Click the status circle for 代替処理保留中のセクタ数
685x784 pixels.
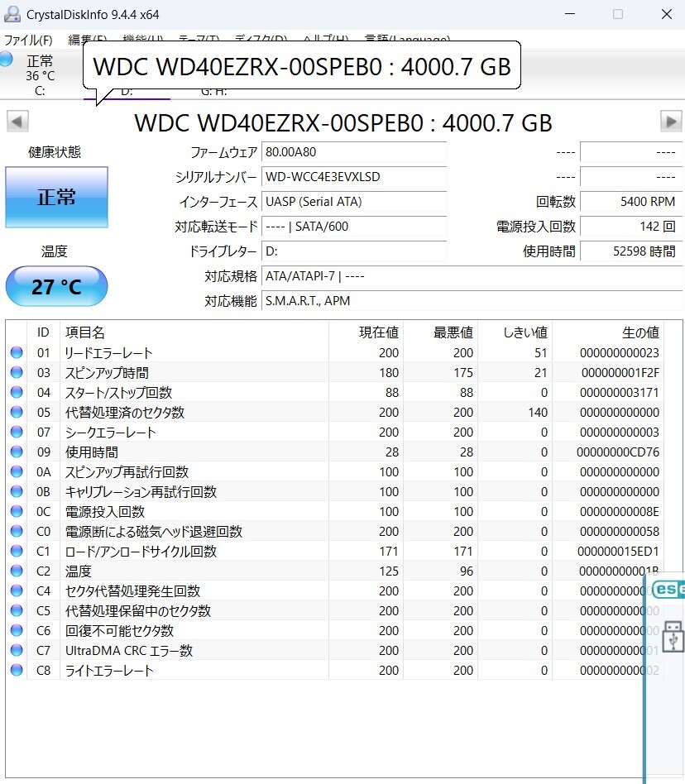pos(17,610)
